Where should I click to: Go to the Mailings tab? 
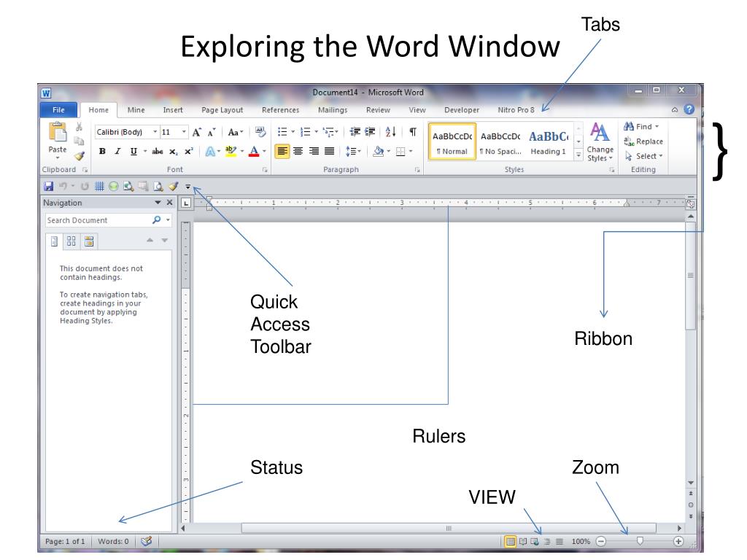[x=333, y=110]
